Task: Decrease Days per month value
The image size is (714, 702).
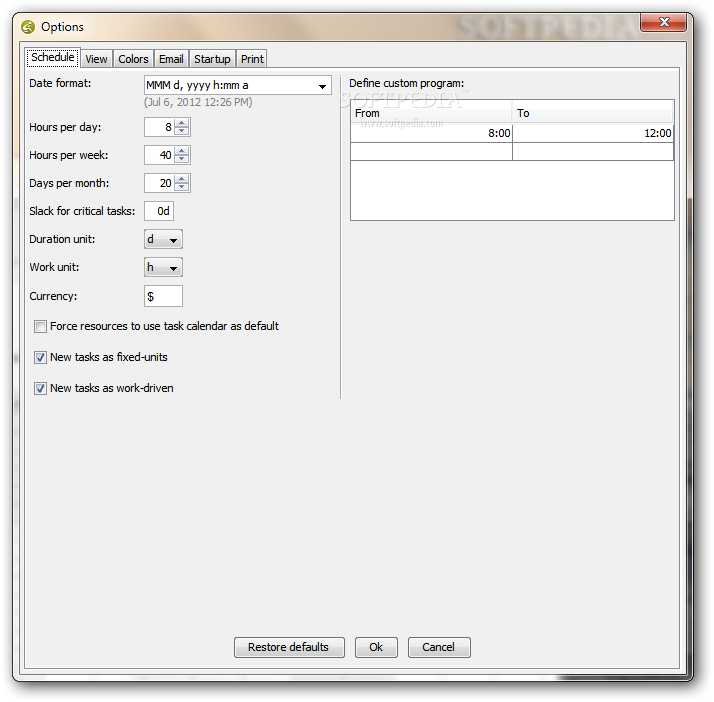Action: click(182, 187)
